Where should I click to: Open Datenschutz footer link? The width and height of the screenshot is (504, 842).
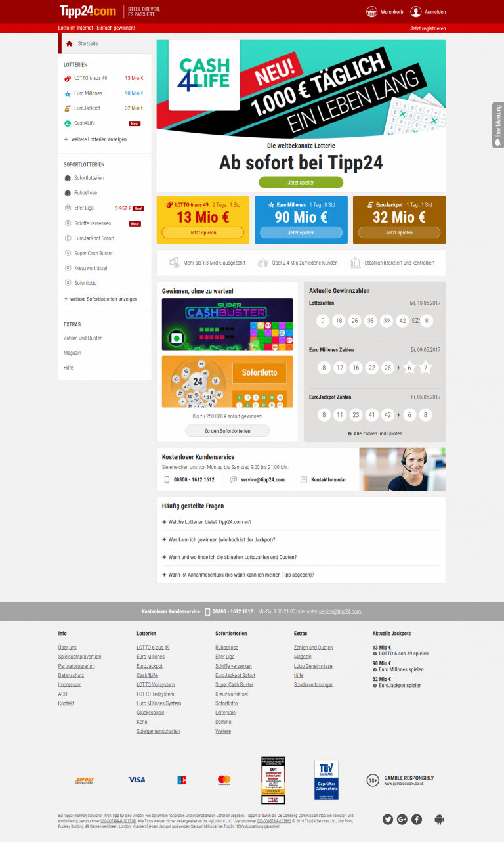[x=71, y=675]
